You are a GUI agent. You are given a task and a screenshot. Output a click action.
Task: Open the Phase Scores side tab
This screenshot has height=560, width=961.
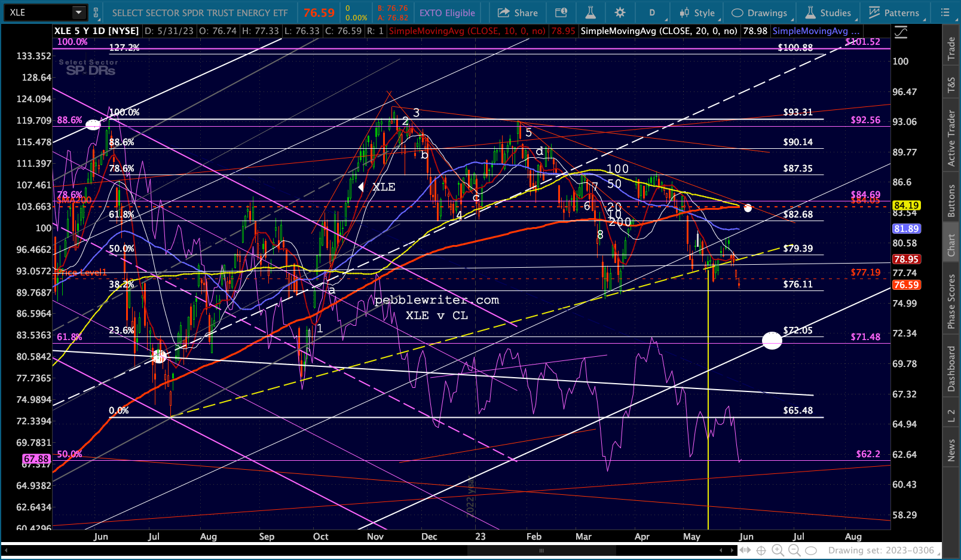point(951,301)
